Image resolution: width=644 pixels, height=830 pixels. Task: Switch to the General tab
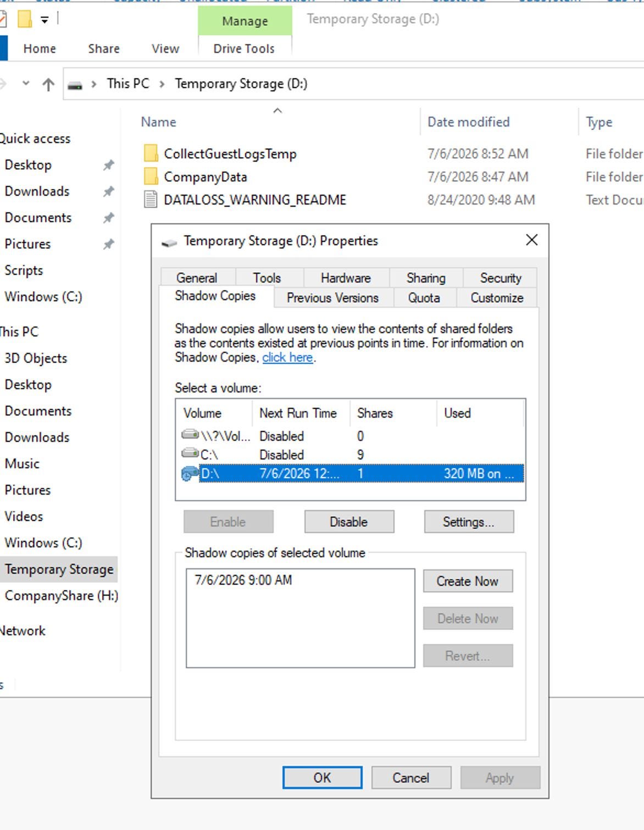click(197, 278)
